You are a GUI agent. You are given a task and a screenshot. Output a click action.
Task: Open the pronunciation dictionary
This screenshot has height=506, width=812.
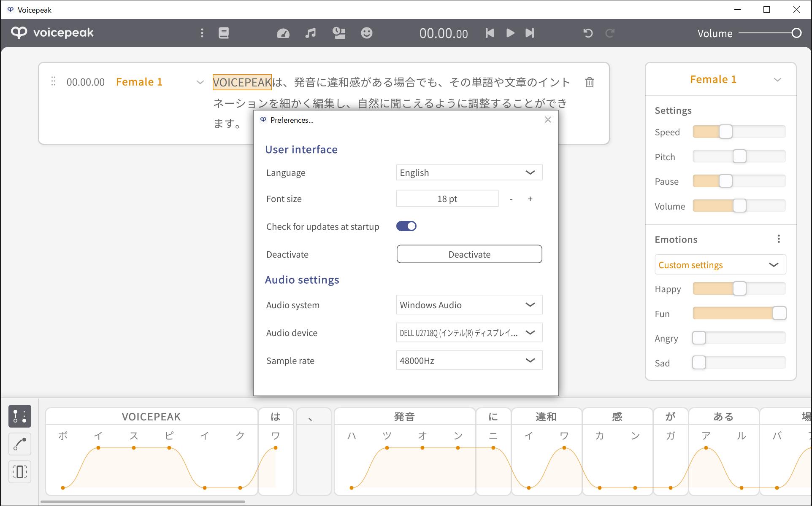pyautogui.click(x=223, y=33)
